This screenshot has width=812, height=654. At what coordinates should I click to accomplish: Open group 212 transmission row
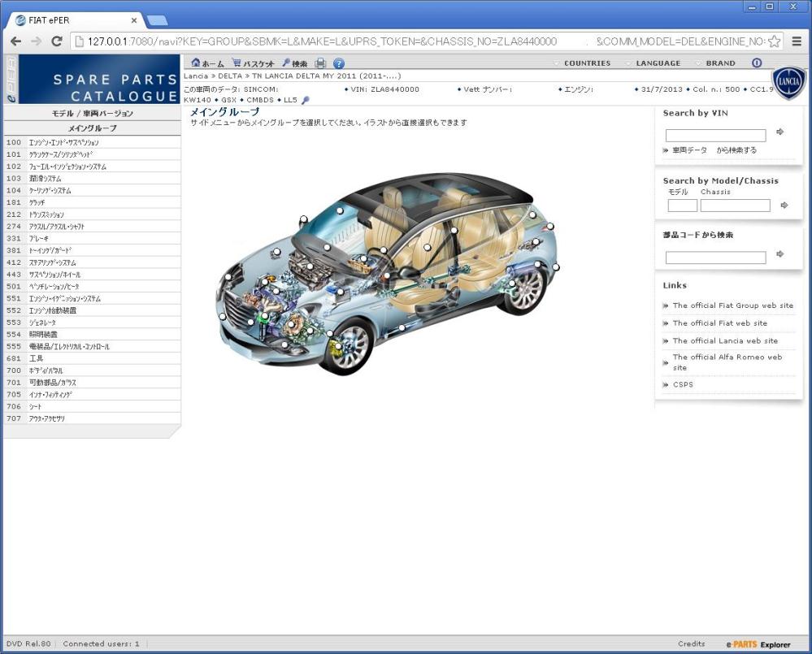click(92, 214)
